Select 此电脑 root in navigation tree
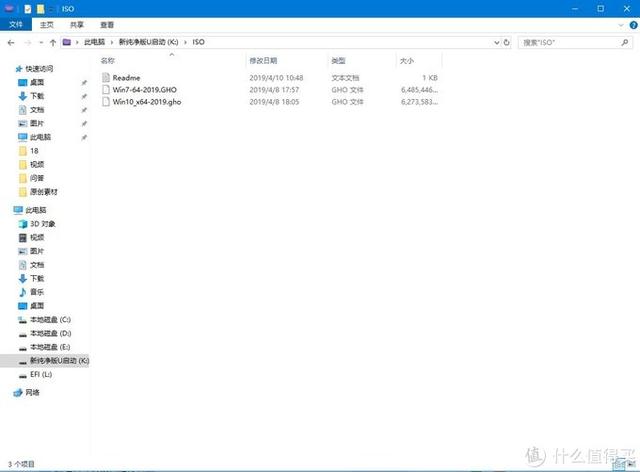Viewport: 640px width, 472px height. (x=36, y=210)
